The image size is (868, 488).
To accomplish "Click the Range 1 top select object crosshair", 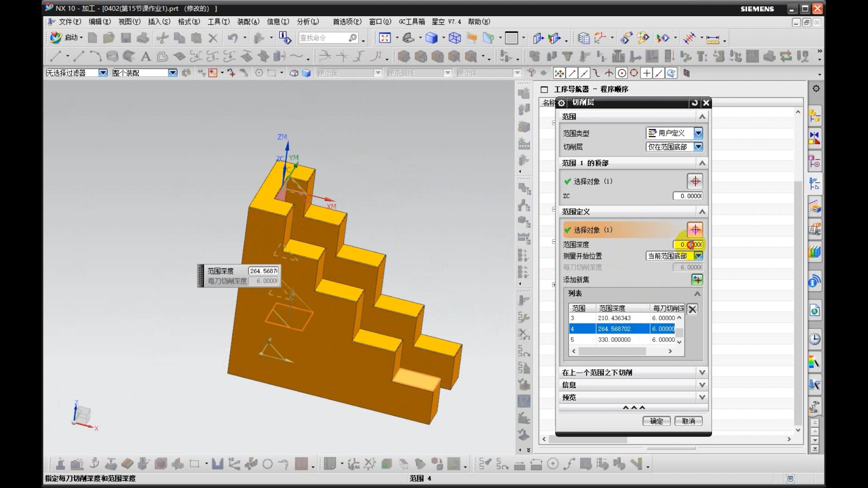I will pos(695,181).
